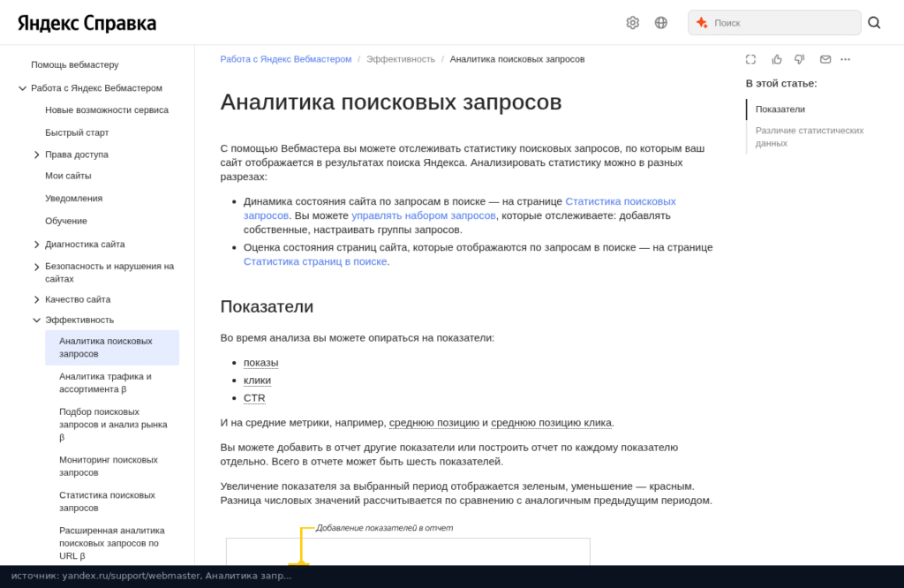The image size is (904, 588).
Task: Click the orange sparkle icon in search box
Action: pos(702,22)
